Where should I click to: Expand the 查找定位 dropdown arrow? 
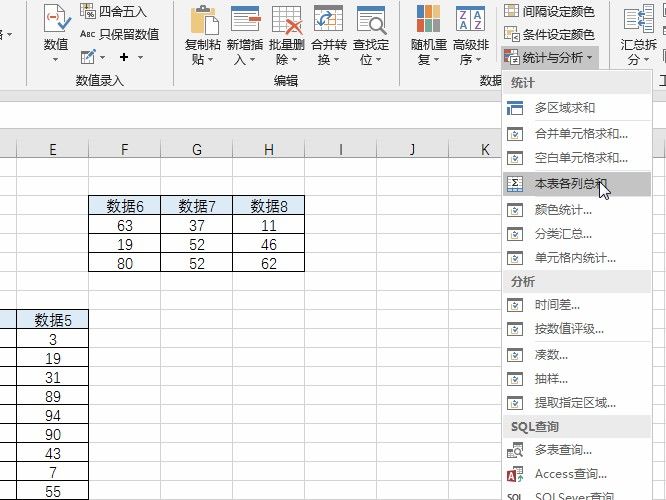[x=378, y=60]
